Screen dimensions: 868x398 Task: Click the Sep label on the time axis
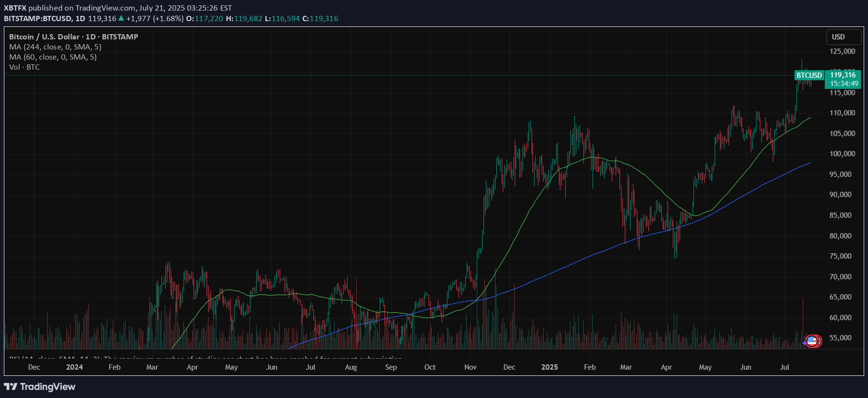point(391,367)
